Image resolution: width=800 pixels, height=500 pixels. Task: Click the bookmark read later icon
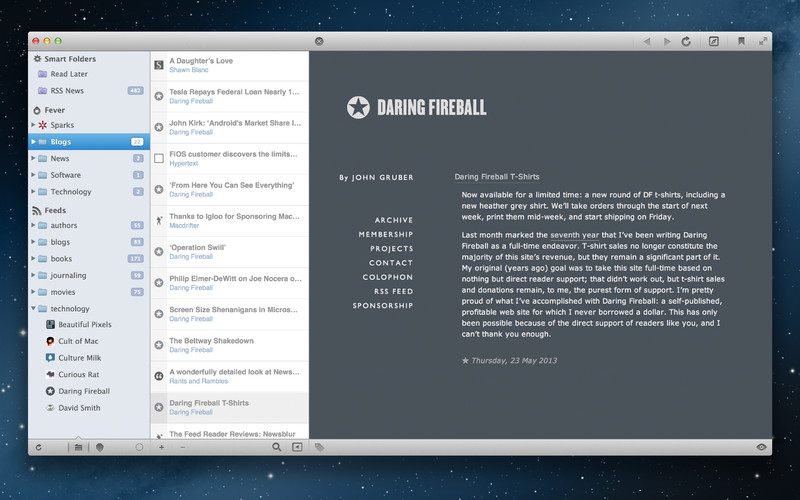tap(741, 41)
